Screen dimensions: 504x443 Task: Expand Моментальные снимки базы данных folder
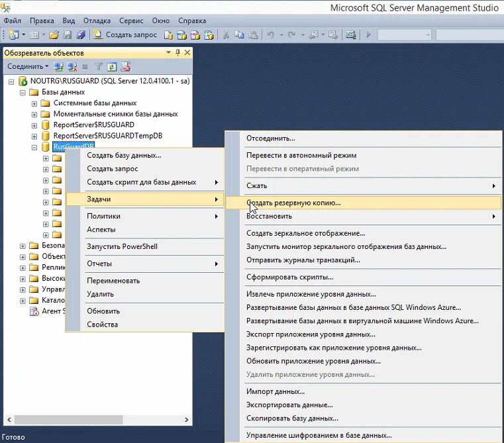point(34,115)
